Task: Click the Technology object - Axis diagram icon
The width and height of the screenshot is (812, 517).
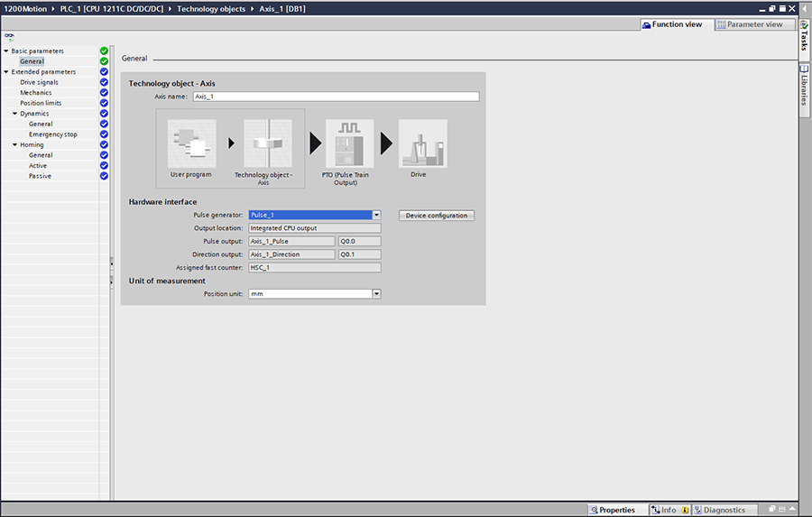Action: tap(268, 143)
